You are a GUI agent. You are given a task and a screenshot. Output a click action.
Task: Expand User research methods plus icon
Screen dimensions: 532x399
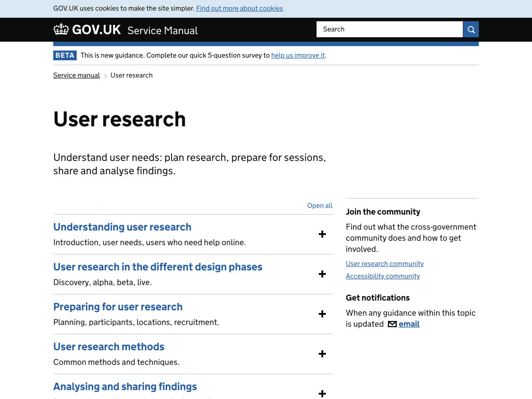tap(322, 354)
